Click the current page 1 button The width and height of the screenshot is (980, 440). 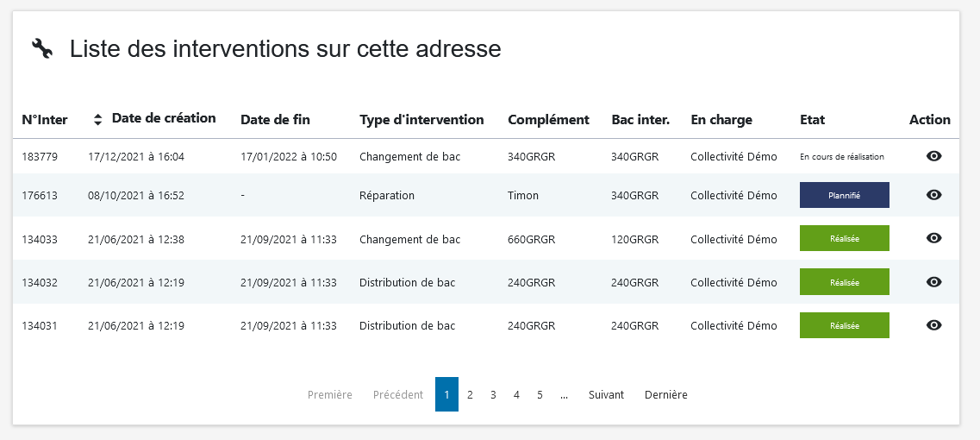tap(446, 394)
